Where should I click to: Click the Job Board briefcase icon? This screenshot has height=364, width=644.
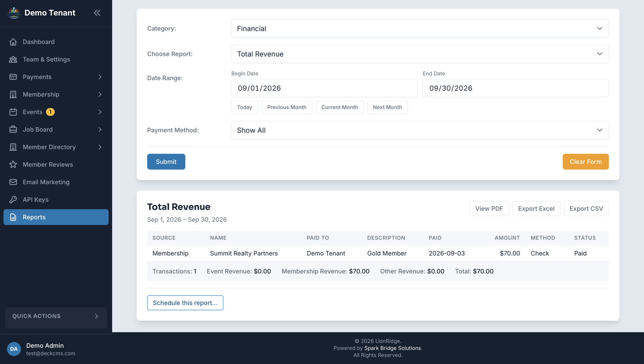click(x=13, y=129)
